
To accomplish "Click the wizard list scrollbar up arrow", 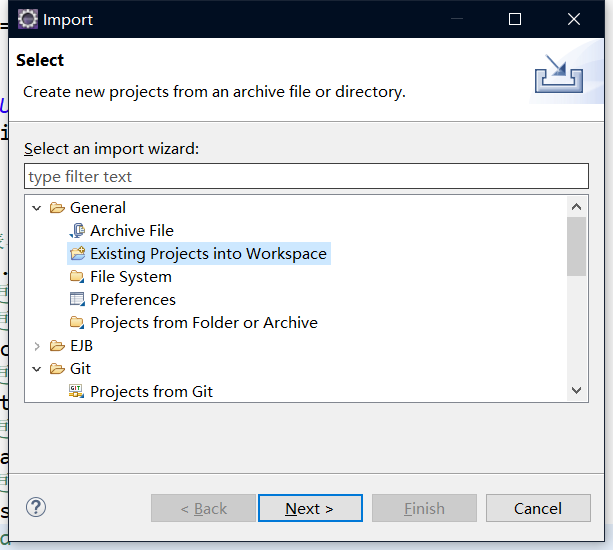I will [x=576, y=207].
